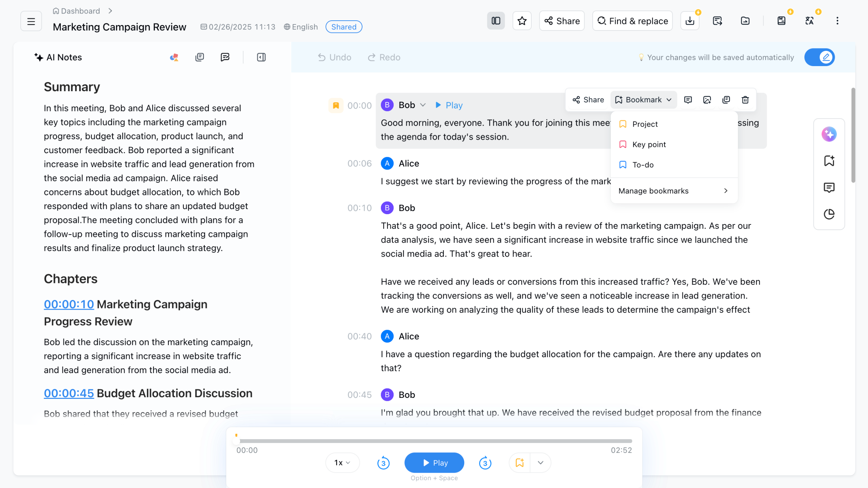Toggle the orange bookmark flag at 00:00

point(336,105)
